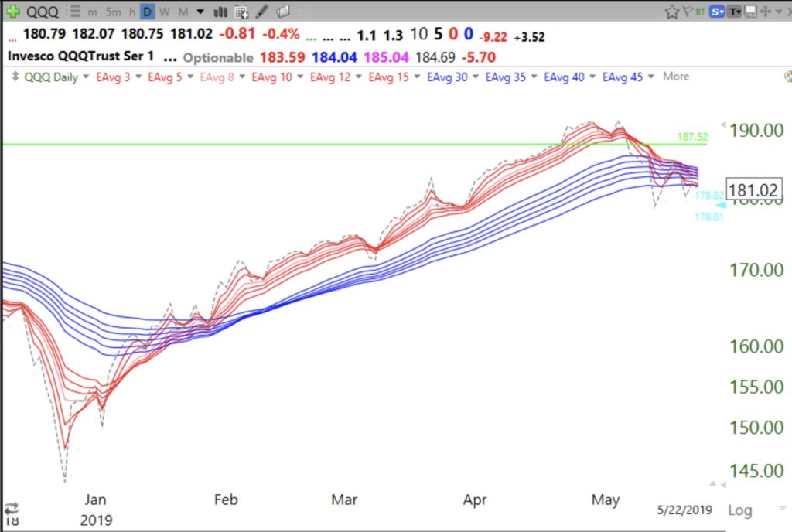Toggle the weekly W time frame
This screenshot has width=792, height=532.
click(164, 12)
